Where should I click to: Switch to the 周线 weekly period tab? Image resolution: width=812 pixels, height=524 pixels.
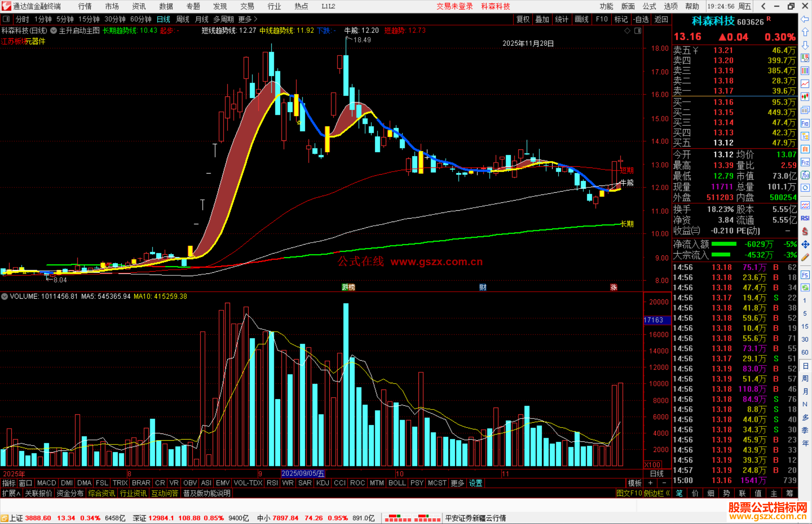click(183, 19)
